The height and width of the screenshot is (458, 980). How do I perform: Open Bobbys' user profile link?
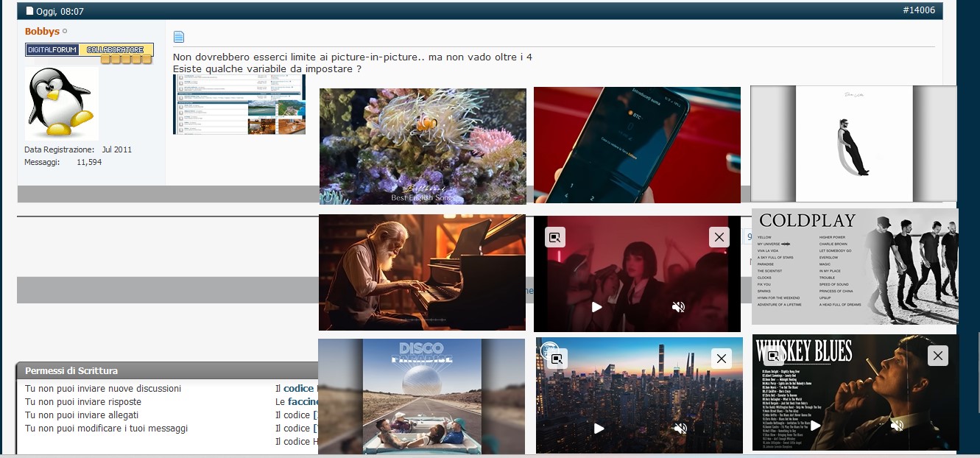(x=42, y=32)
